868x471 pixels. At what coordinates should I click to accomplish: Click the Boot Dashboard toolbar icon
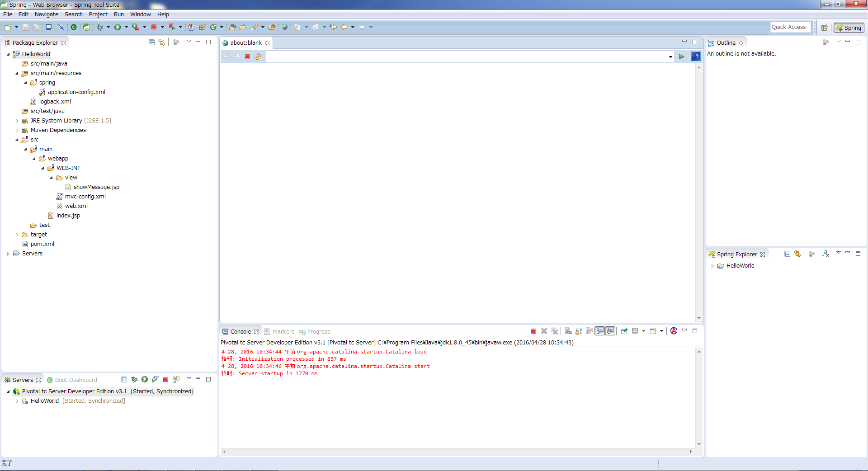click(x=74, y=27)
